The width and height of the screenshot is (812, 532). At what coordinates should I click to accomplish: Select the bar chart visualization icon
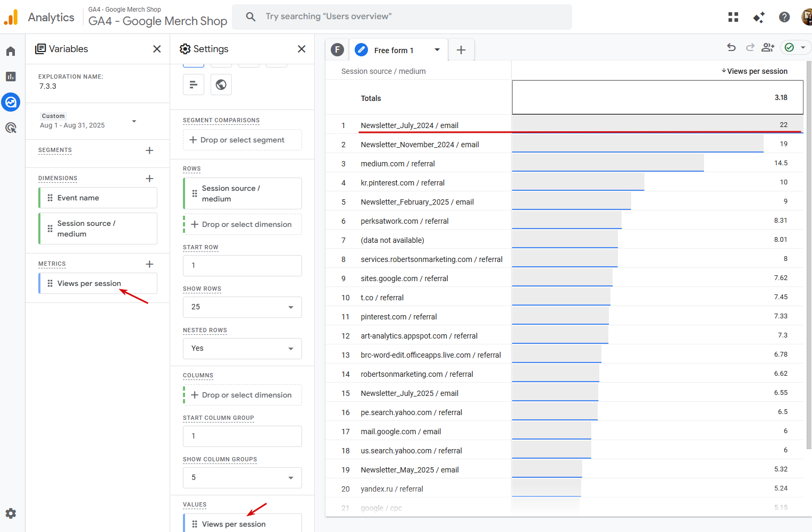tap(194, 85)
